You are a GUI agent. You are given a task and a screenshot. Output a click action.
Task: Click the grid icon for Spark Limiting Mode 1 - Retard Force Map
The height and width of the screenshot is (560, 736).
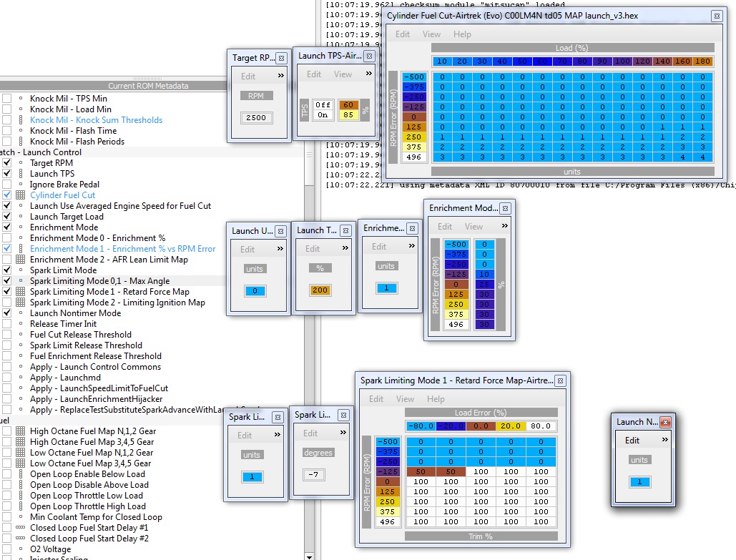[x=20, y=292]
